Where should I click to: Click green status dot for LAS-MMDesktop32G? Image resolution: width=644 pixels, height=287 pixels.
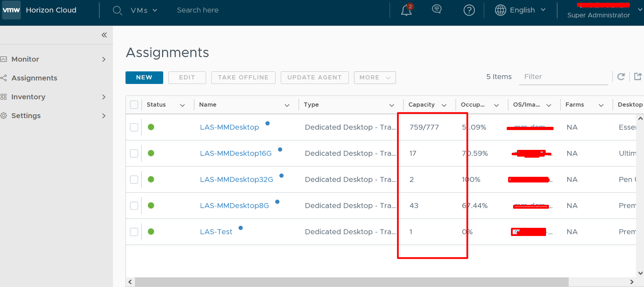(x=151, y=179)
